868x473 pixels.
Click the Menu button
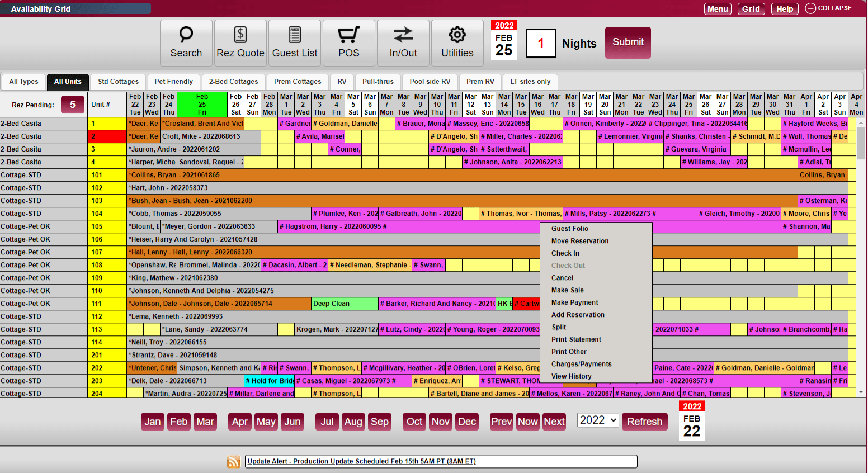point(718,9)
